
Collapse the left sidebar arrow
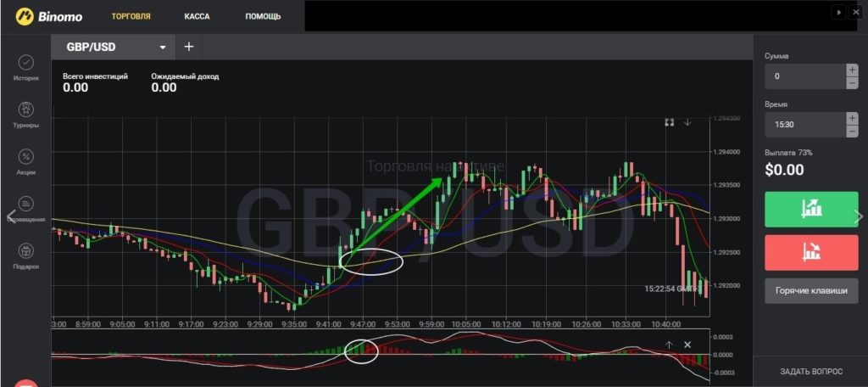[9, 216]
